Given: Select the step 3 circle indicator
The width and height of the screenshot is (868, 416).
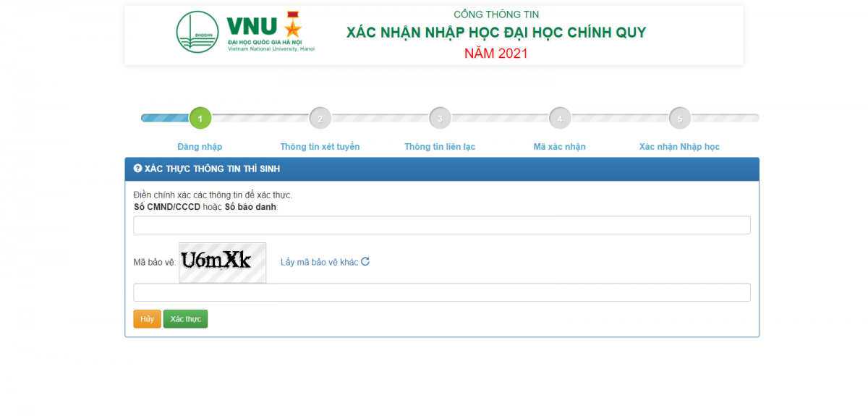Looking at the screenshot, I should coord(440,118).
